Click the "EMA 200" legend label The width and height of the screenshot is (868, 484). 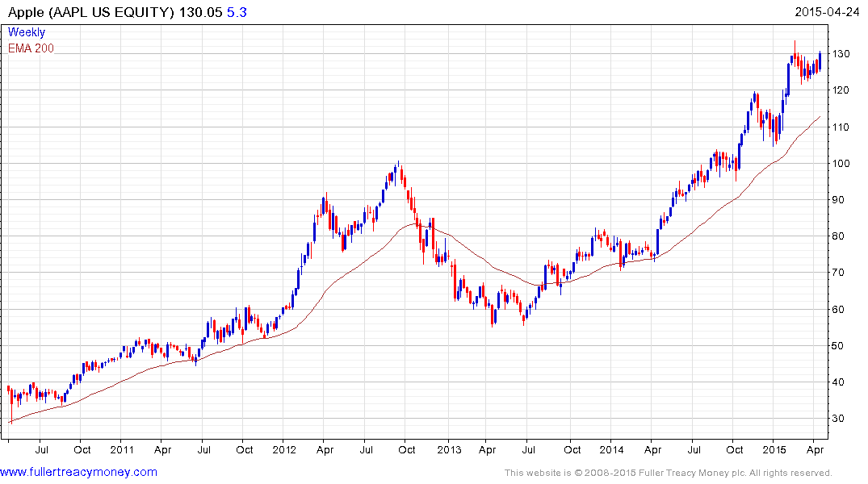point(31,48)
